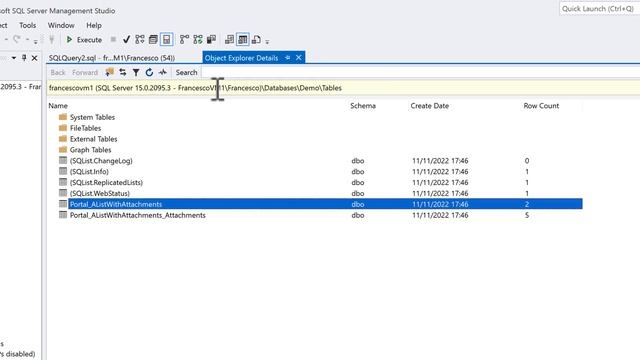Click the Quick Launch search field
640x360 pixels.
coord(599,9)
